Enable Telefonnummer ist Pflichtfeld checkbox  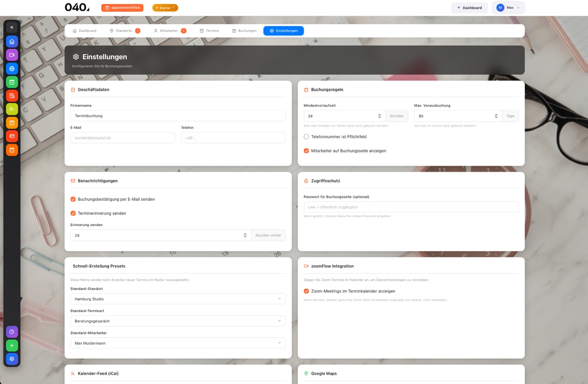tap(306, 137)
